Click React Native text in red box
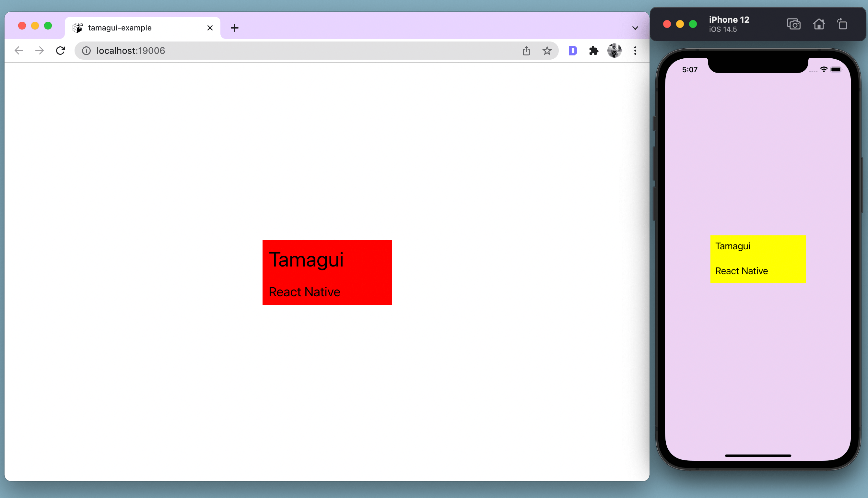This screenshot has width=868, height=498. tap(304, 292)
